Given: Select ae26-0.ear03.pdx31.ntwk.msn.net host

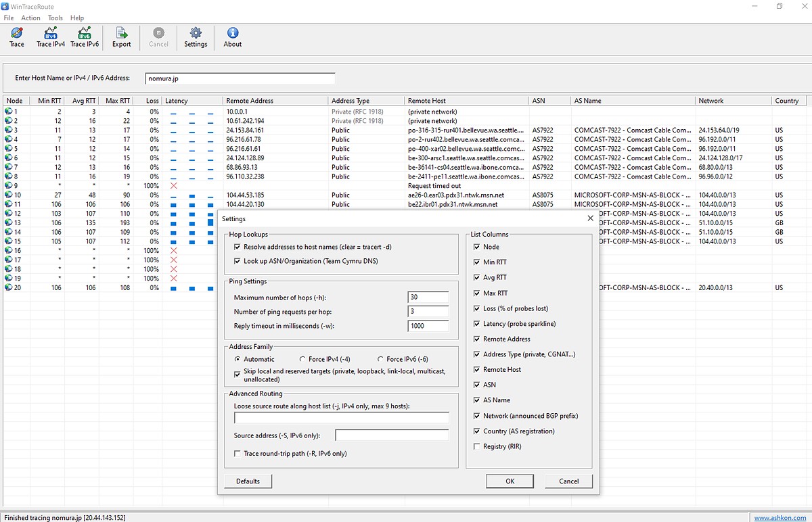Looking at the screenshot, I should click(x=456, y=195).
